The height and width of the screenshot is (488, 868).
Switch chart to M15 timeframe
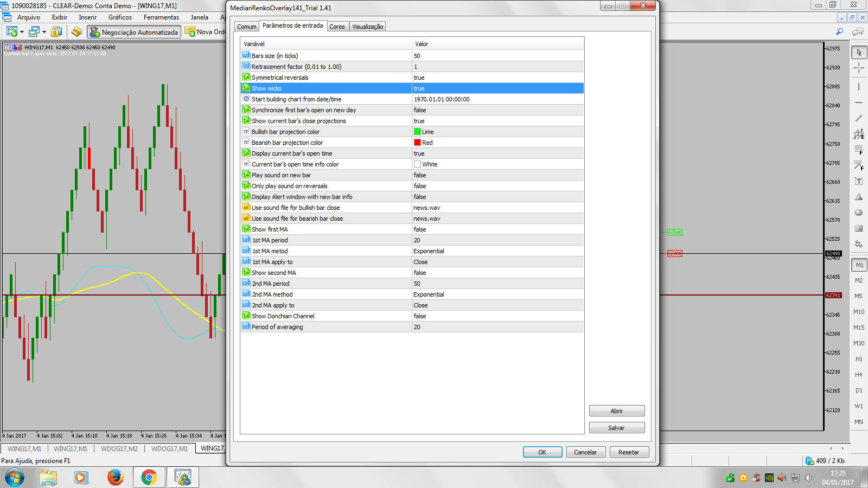pos(859,328)
